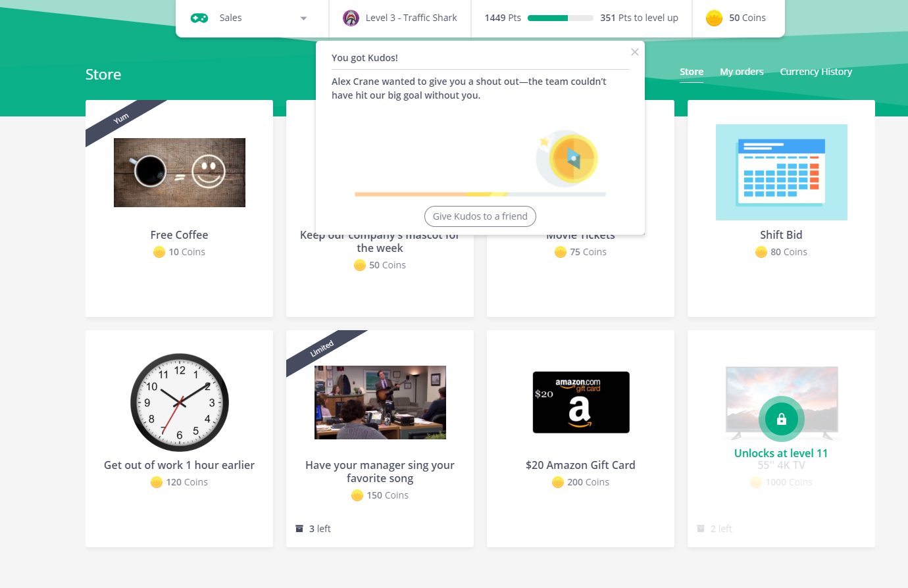Click the 1449 Pts label

[x=503, y=18]
